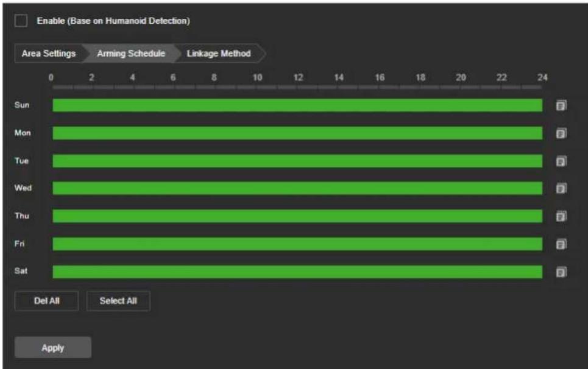Copy Thursday schedule using its copy icon
The image size is (588, 369).
[561, 216]
